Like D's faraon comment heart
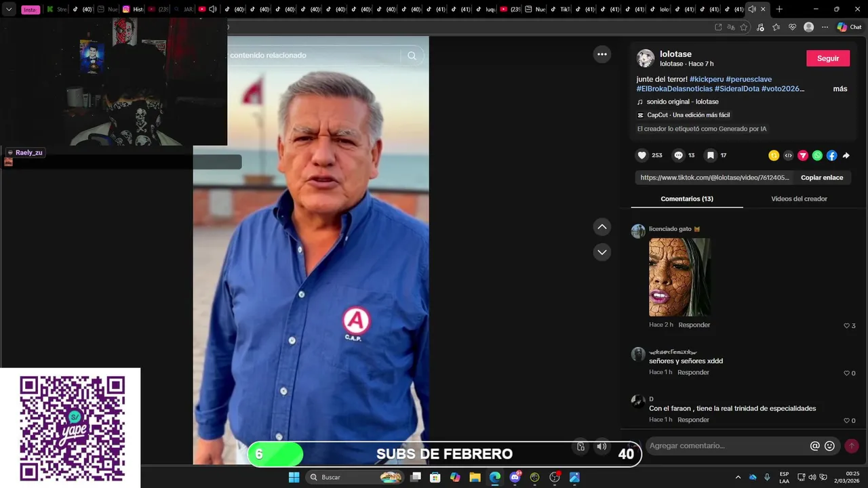The width and height of the screenshot is (868, 488). 846,421
